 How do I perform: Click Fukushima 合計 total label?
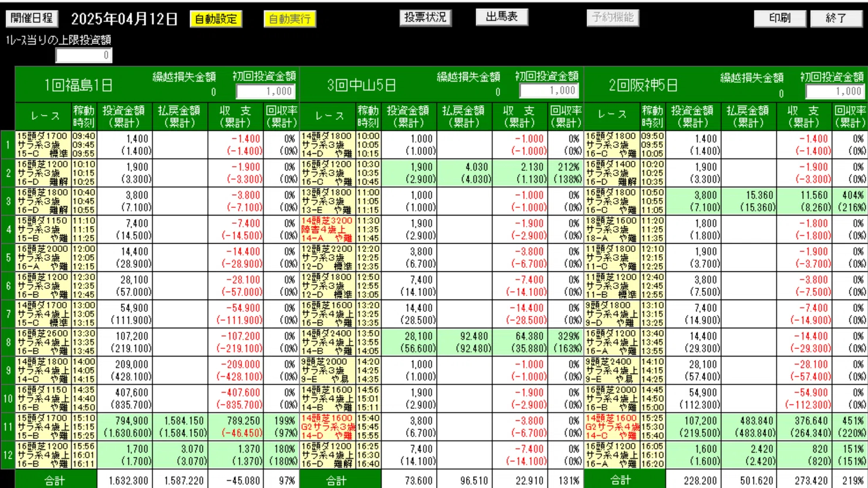pyautogui.click(x=55, y=480)
